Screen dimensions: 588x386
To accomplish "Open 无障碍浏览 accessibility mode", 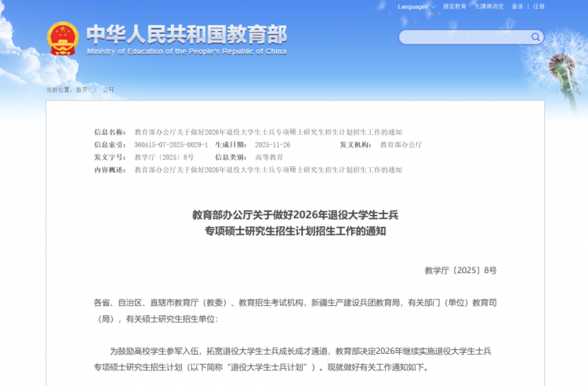I will pos(488,7).
